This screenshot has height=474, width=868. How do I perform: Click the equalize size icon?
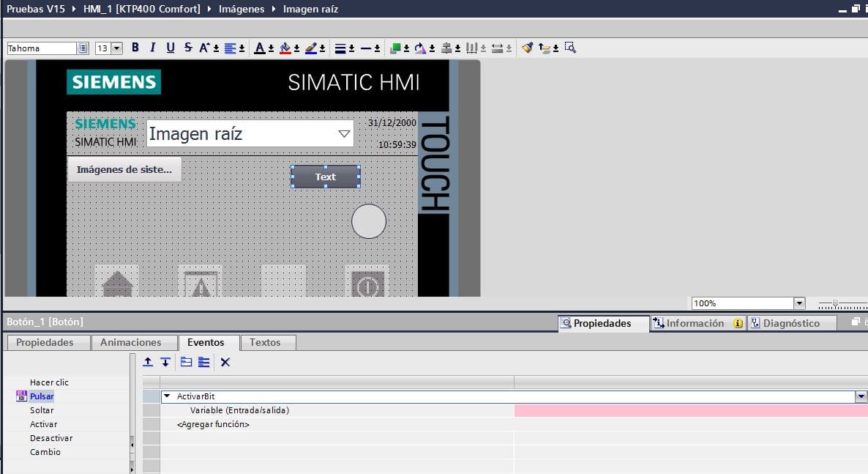(497, 48)
